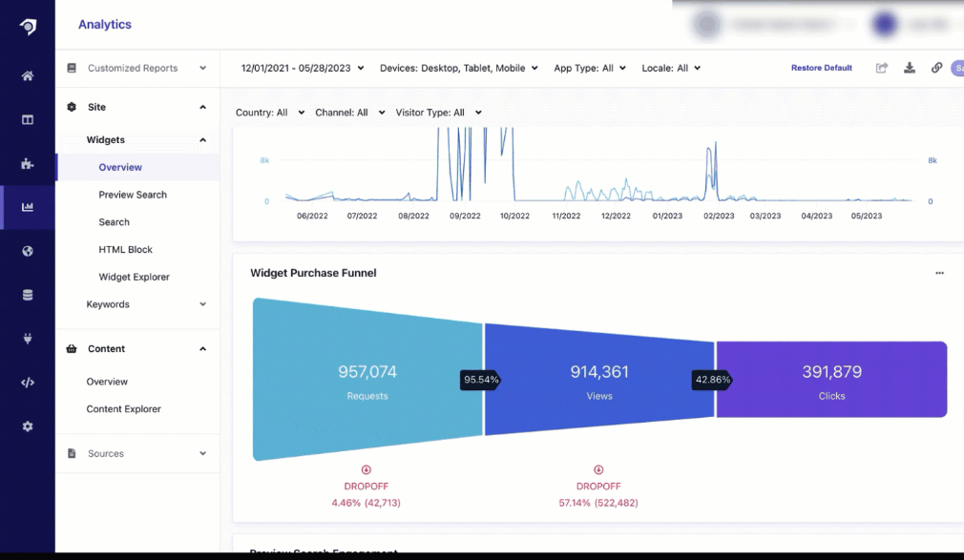Copy the report link icon
This screenshot has width=964, height=560.
936,68
